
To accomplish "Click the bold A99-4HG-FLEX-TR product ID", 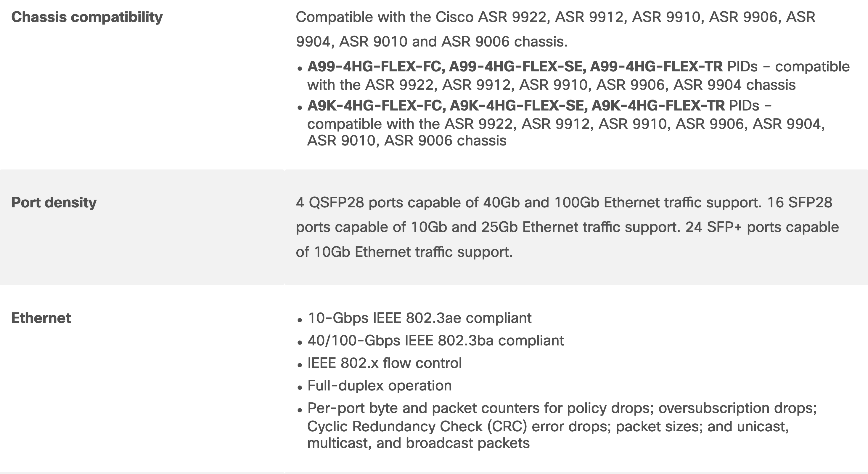I will click(x=656, y=67).
